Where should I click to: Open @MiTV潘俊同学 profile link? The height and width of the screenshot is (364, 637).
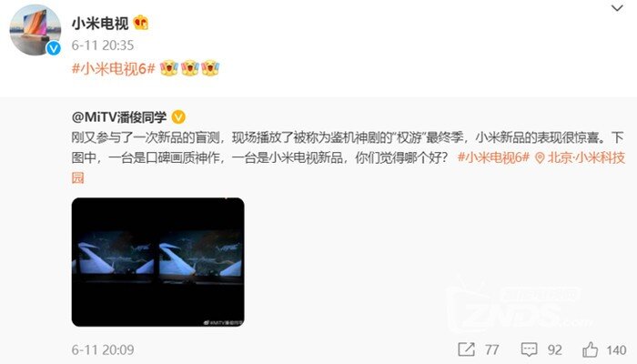pos(119,117)
